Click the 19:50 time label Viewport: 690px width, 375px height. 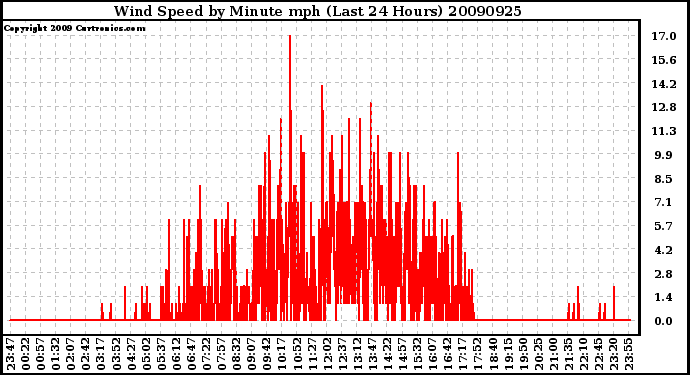point(522,354)
